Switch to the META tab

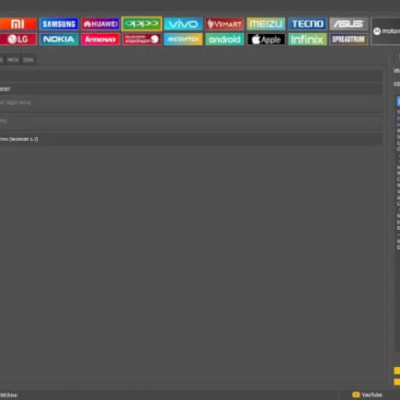tap(13, 60)
